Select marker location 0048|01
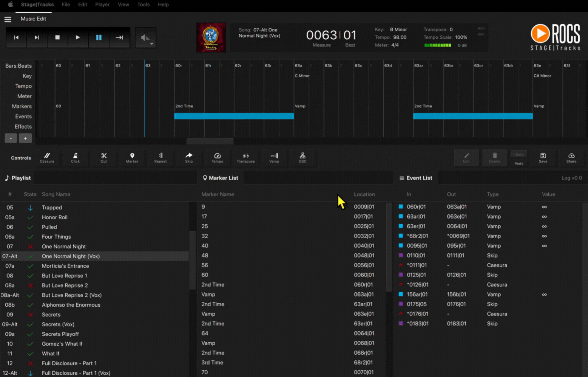This screenshot has height=377, width=588. click(364, 256)
